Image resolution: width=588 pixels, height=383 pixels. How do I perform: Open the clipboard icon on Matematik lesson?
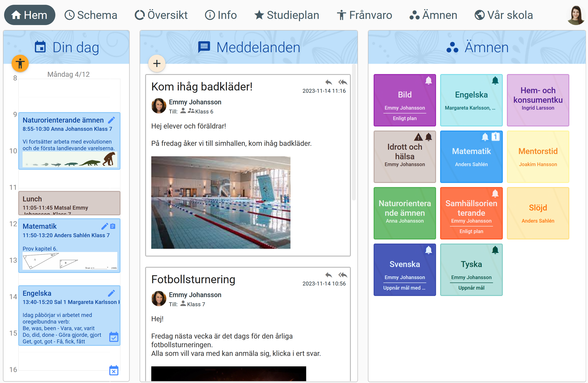tap(113, 226)
